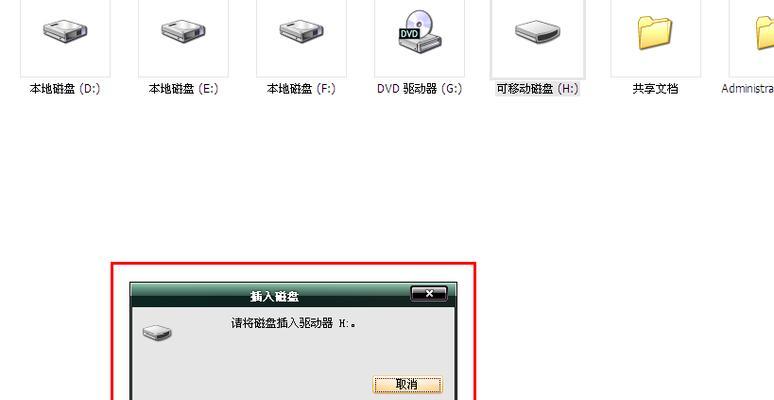Screen dimensions: 774x400
Task: Close the 插入磁盘 dialog with X
Action: tap(429, 294)
